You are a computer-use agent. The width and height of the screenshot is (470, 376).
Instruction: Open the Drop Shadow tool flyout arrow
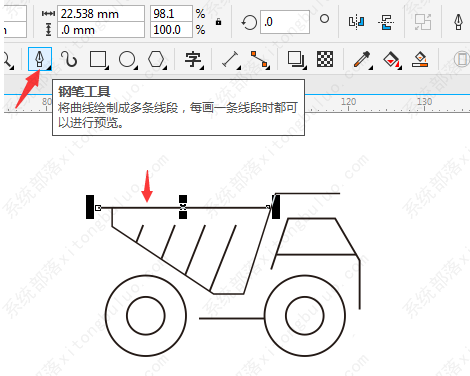click(x=305, y=68)
